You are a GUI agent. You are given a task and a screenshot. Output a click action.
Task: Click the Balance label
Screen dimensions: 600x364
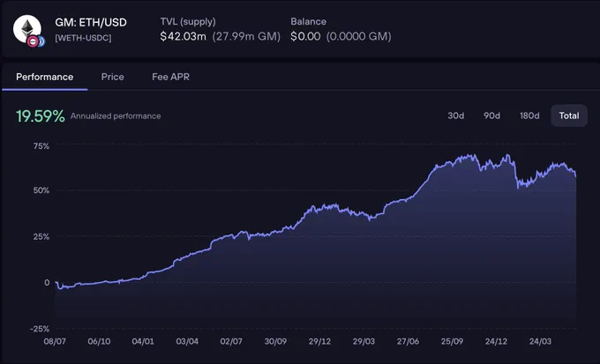tap(309, 21)
